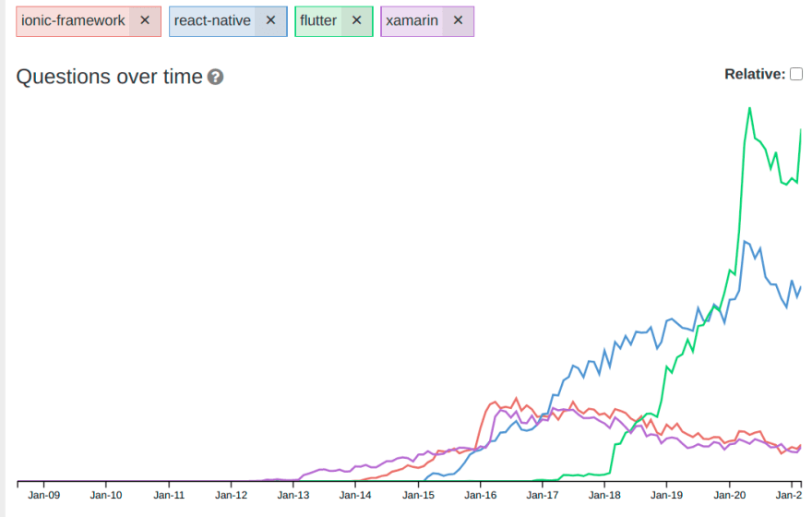
Task: Click the blue react-native line's highest peak
Action: [x=745, y=241]
